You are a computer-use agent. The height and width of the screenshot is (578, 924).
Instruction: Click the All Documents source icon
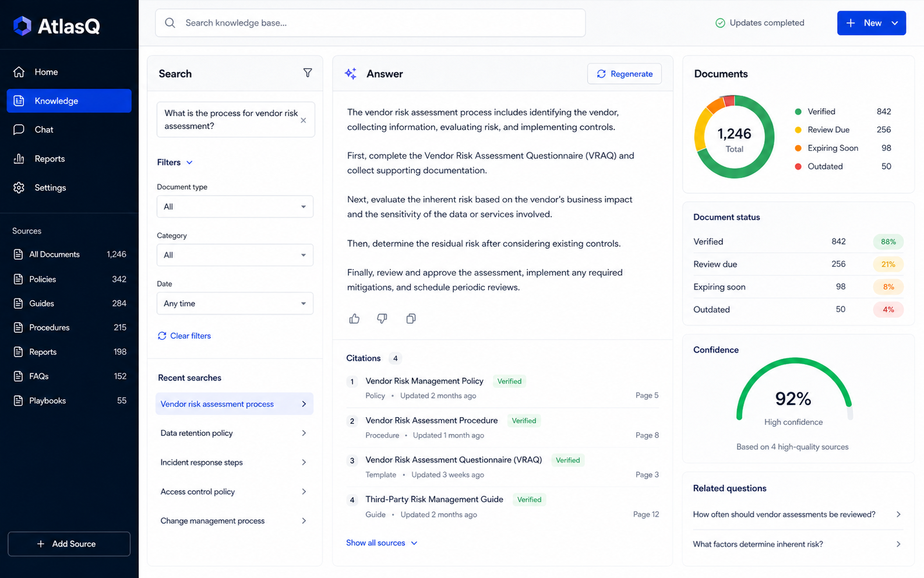[19, 254]
